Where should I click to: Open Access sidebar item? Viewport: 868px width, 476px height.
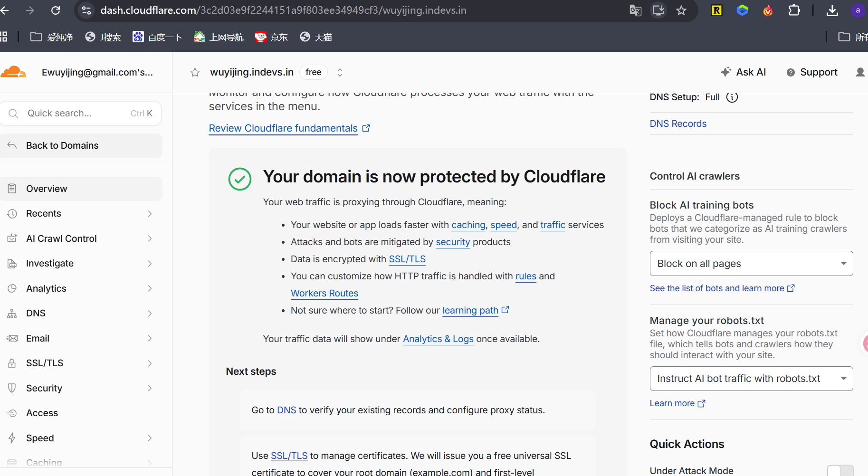click(81, 413)
